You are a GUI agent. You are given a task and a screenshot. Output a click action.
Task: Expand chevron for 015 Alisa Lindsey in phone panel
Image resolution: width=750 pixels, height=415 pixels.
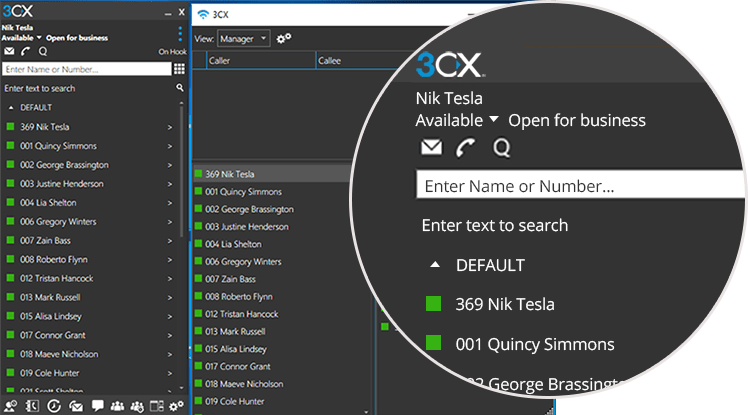[170, 317]
